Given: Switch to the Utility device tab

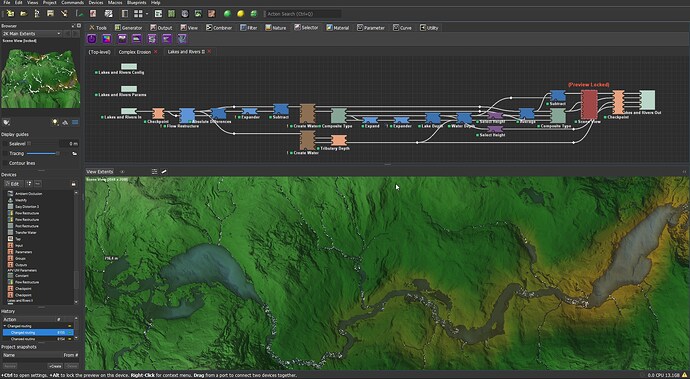Looking at the screenshot, I should pyautogui.click(x=429, y=28).
